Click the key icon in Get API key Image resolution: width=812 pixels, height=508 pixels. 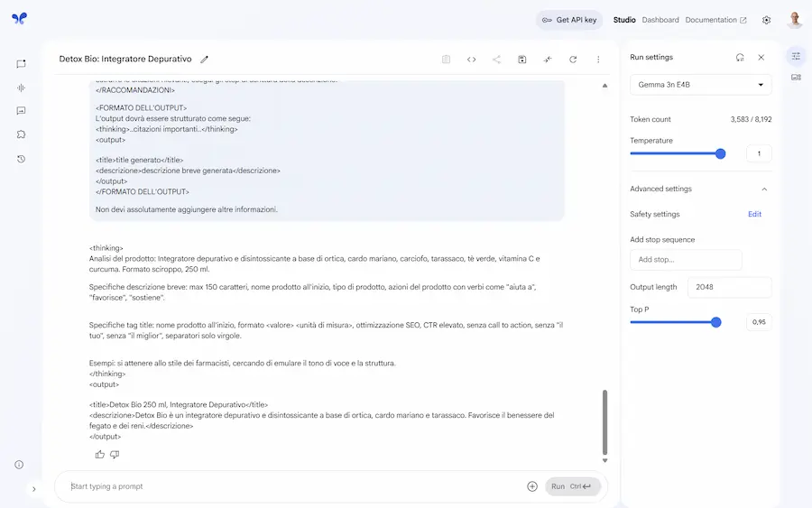[x=547, y=20]
